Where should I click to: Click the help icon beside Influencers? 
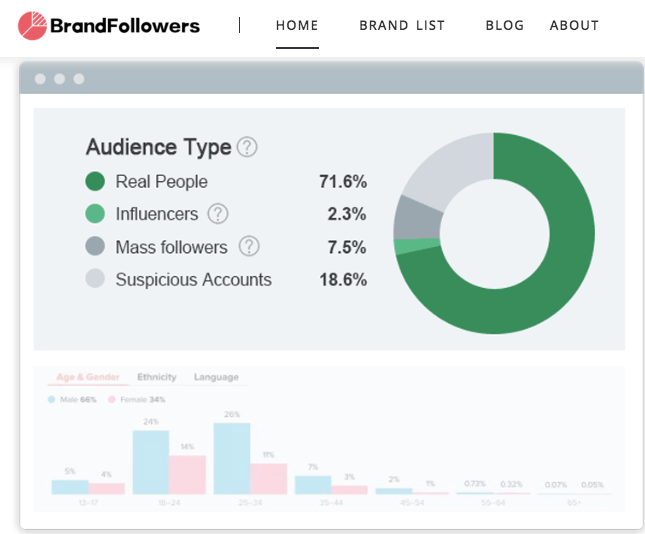(x=218, y=214)
